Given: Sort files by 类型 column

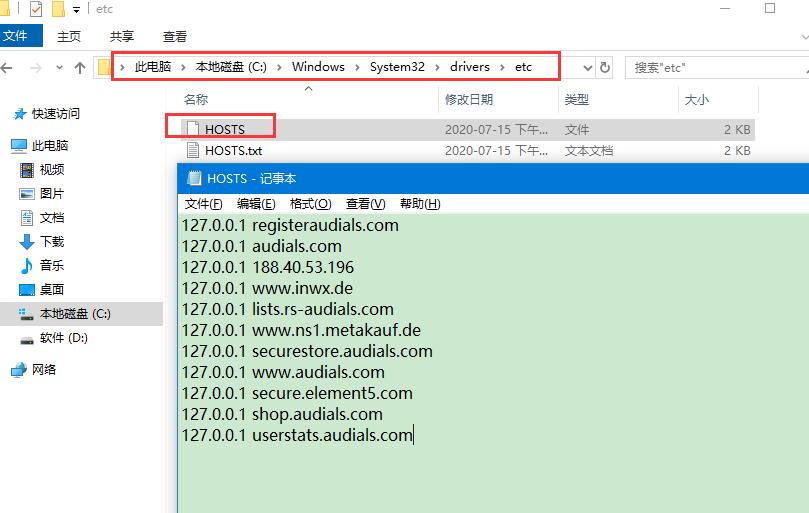Looking at the screenshot, I should [x=576, y=100].
